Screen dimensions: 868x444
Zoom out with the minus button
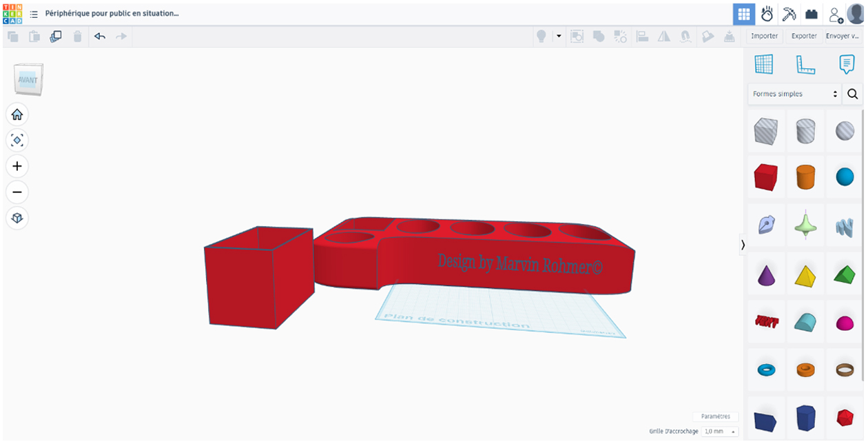click(x=17, y=192)
